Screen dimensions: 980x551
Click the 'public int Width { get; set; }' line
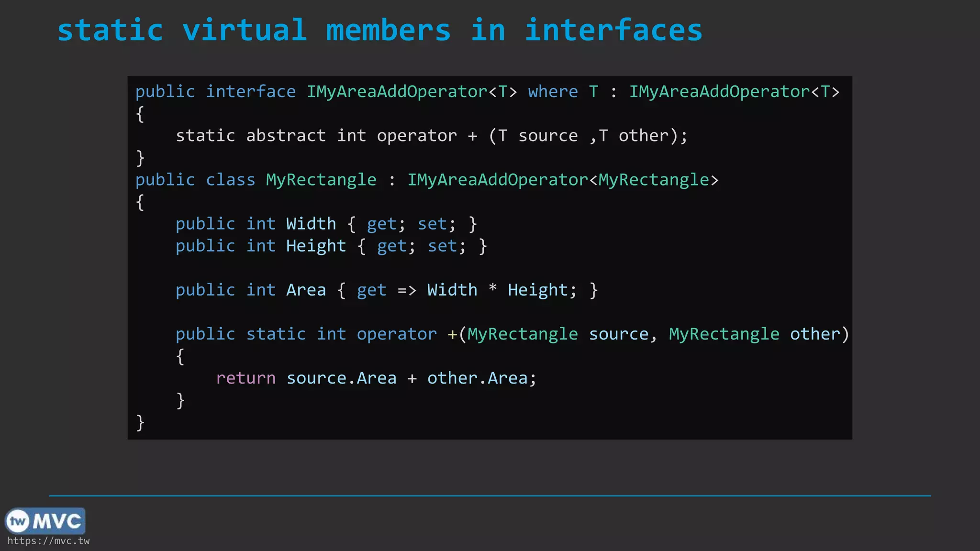point(326,224)
